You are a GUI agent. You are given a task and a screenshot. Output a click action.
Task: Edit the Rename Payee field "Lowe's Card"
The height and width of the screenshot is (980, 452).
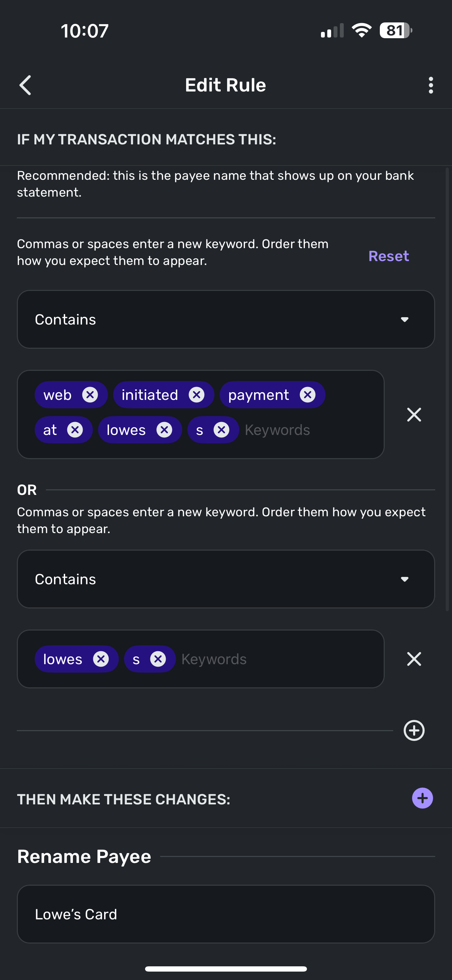point(226,914)
